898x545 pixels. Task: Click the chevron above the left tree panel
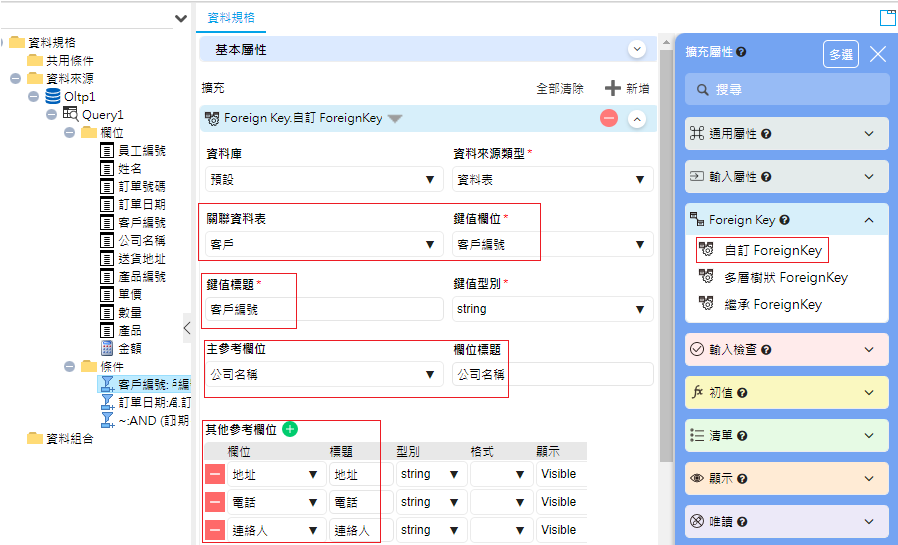181,18
